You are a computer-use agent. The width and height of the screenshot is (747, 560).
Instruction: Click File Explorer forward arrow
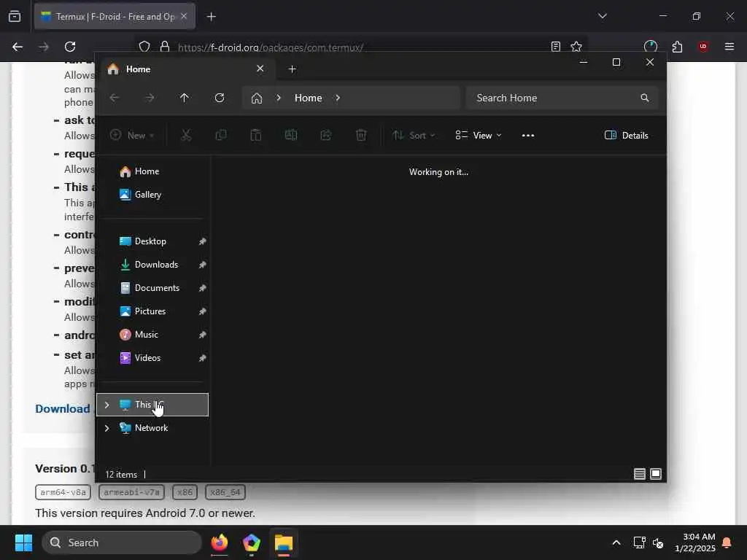tap(150, 98)
